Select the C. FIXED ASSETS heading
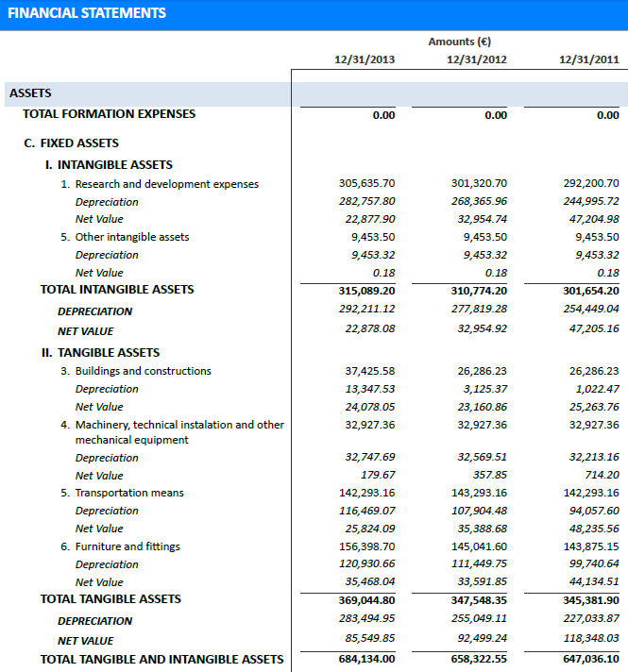628x672 pixels. click(x=72, y=143)
